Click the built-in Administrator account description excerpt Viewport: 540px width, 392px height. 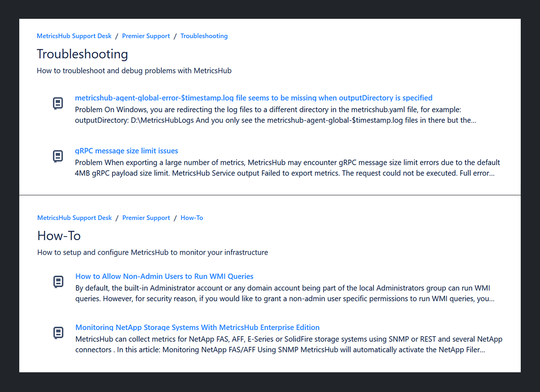tap(284, 293)
